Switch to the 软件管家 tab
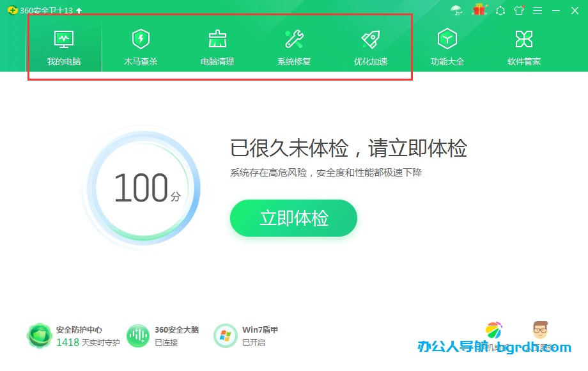This screenshot has height=371, width=588. pos(523,40)
